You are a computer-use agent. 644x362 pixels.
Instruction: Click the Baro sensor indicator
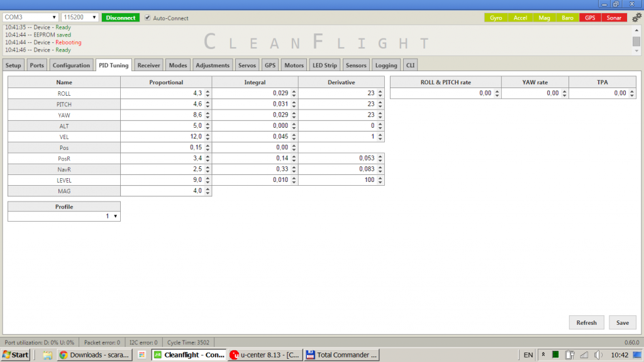567,18
